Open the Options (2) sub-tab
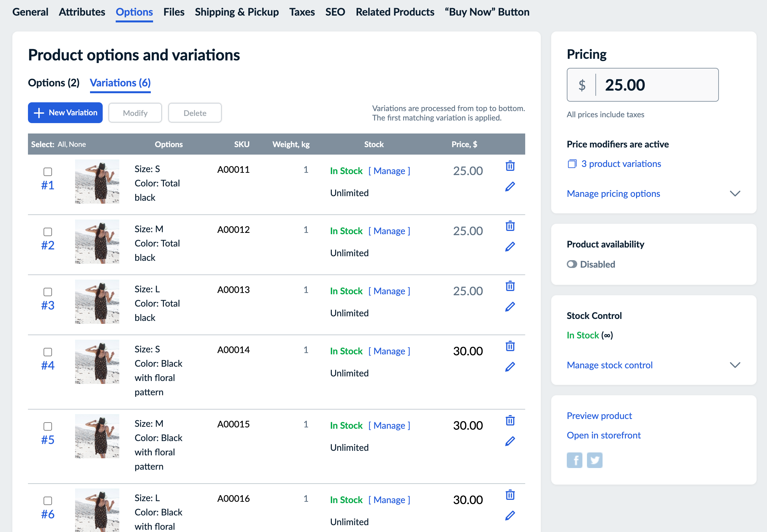 53,83
